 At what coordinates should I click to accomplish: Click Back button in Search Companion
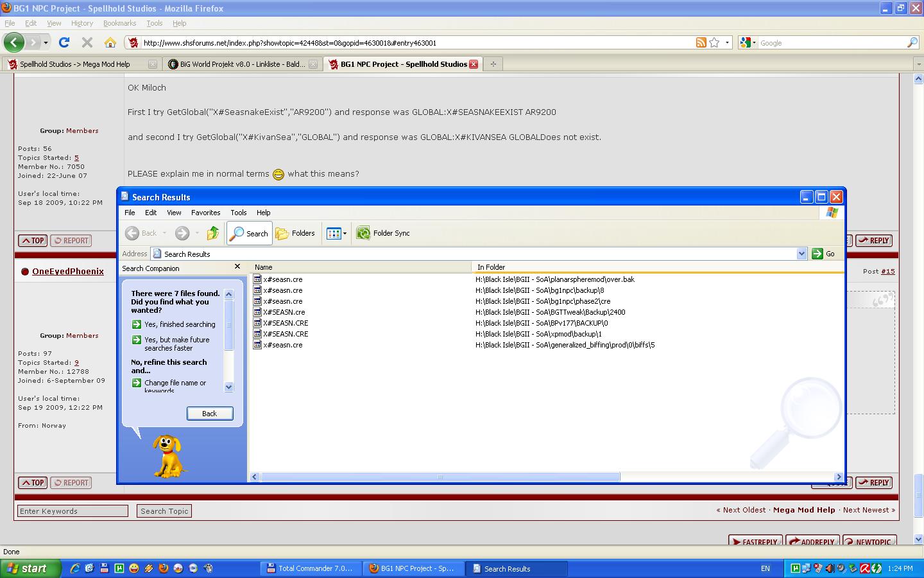[x=210, y=414]
